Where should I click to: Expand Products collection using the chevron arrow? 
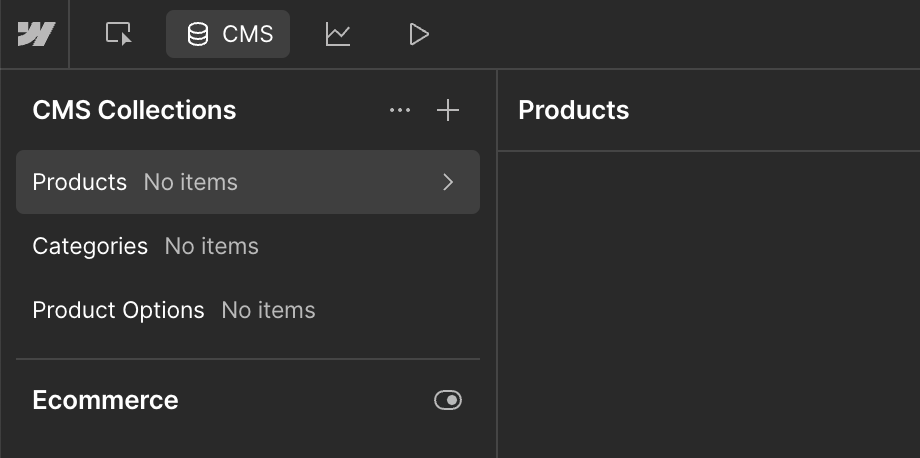[448, 182]
